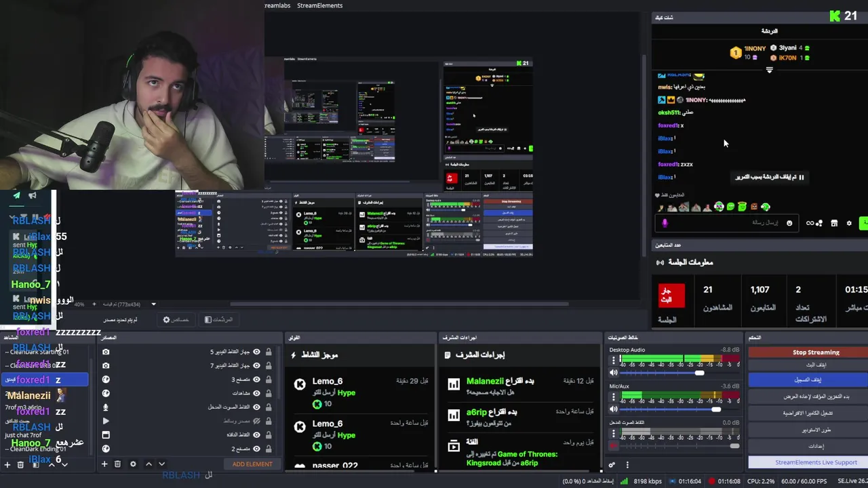Remove the selected scene with the trash icon
The image size is (868, 488).
pos(20,465)
